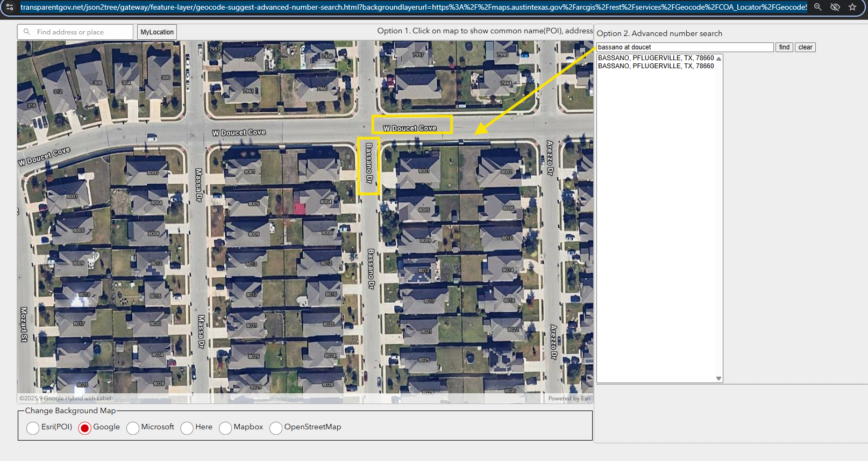Select Mapbox as background map
The height and width of the screenshot is (461, 868).
pos(225,428)
